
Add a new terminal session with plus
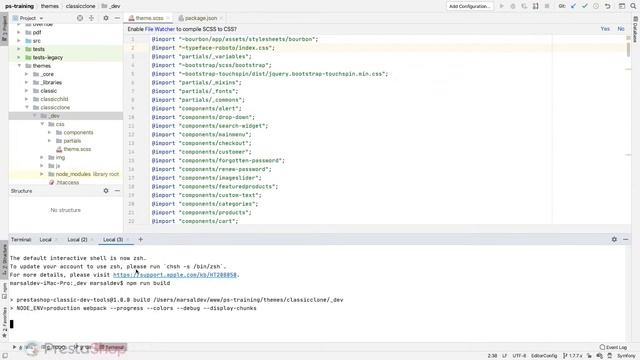[140, 240]
